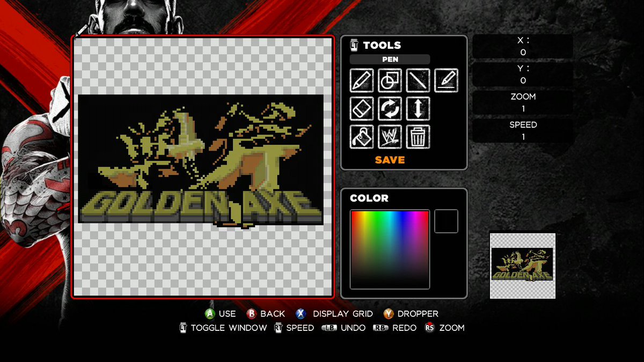Click the RT SPEED icon
Image resolution: width=644 pixels, height=362 pixels.
point(278,328)
